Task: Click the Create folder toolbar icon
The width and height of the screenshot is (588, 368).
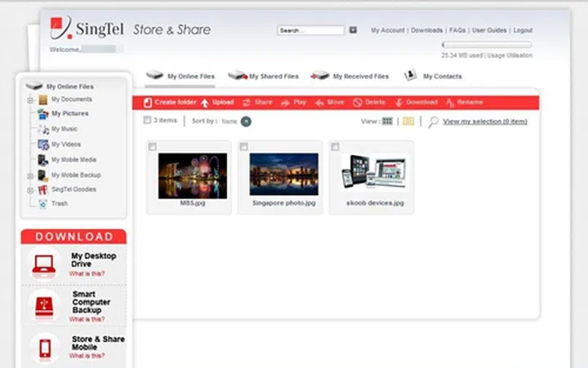Action: tap(148, 103)
